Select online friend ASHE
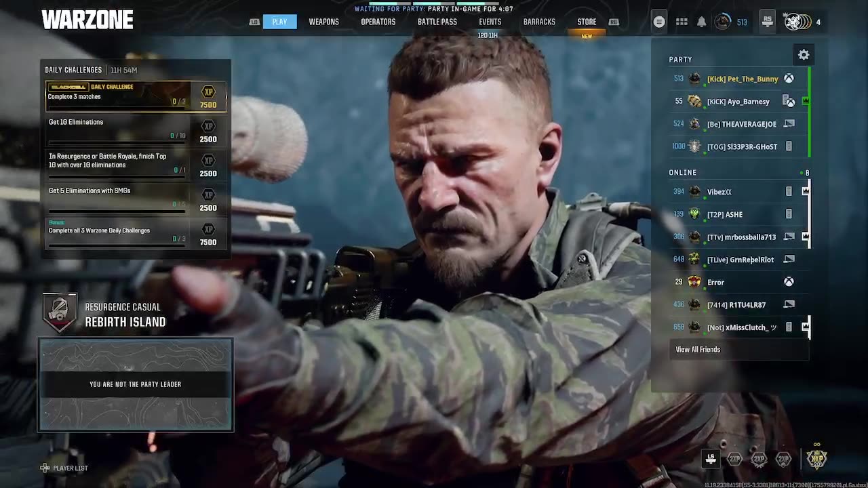Screen dimensions: 868x488 [738, 214]
